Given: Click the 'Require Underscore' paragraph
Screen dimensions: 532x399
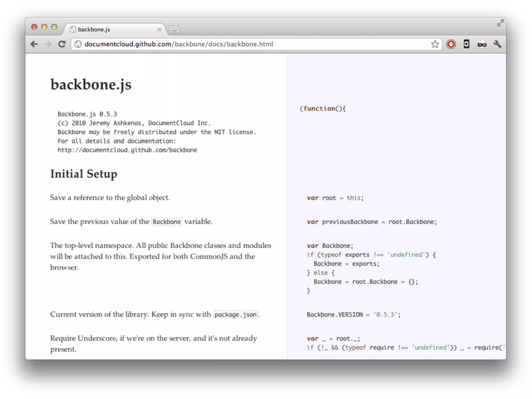Looking at the screenshot, I should (154, 344).
